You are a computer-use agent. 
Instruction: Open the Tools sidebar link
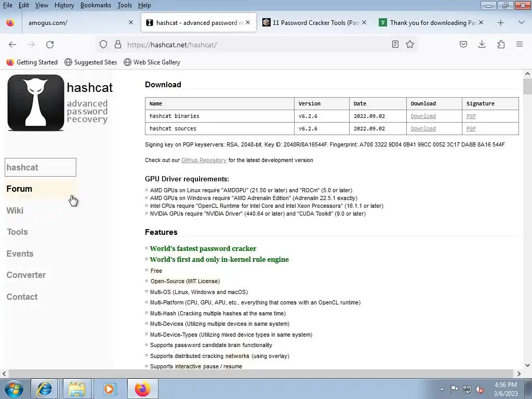pyautogui.click(x=17, y=232)
